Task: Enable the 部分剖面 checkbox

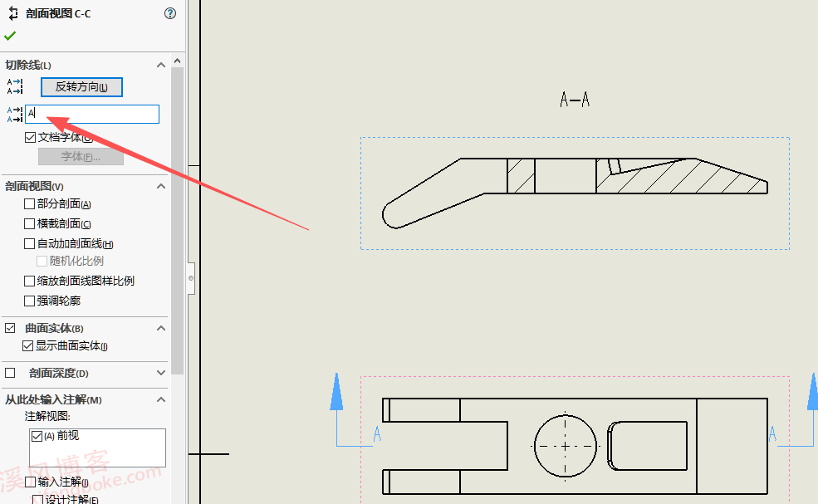Action: [30, 203]
